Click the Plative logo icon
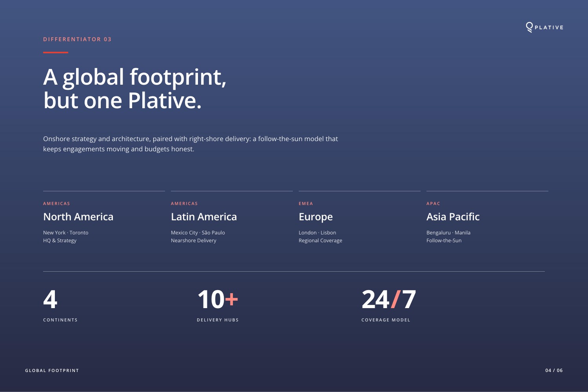Viewport: 588px width, 392px height. 529,27
